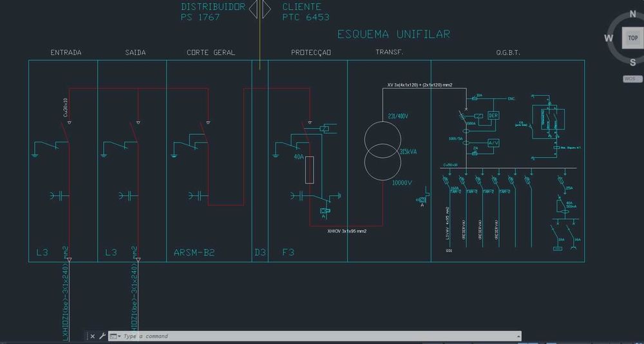
Task: Select the white fuse rectangle symbol
Action: 310,169
